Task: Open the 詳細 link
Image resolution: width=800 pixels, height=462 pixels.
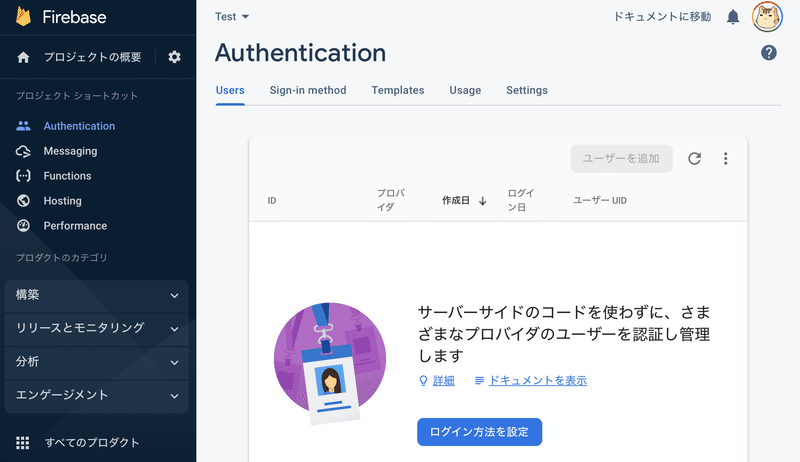Action: [x=443, y=381]
